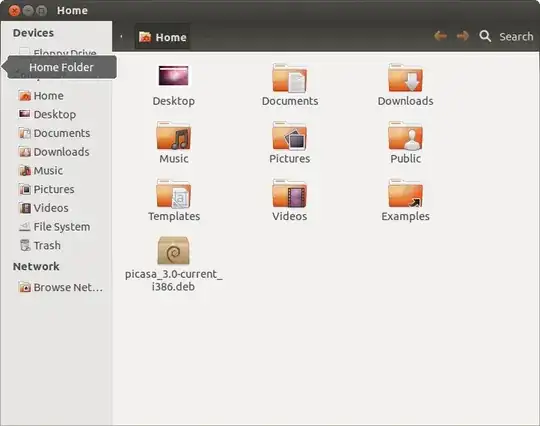This screenshot has width=540, height=426.
Task: Select the Videos folder icon in main view
Action: tap(289, 194)
